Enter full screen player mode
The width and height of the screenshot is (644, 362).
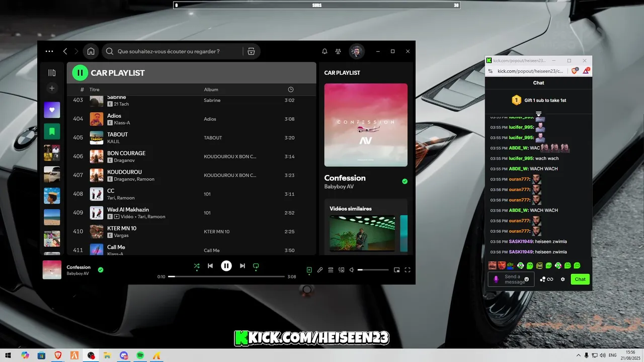[408, 270]
